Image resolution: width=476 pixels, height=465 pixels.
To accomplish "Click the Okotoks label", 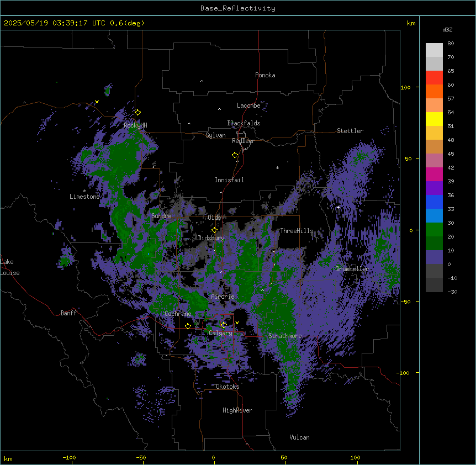I will pos(228,387).
